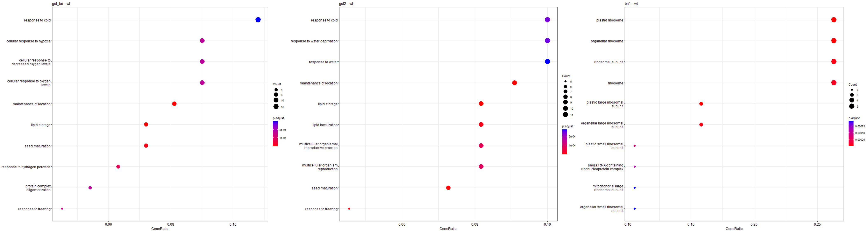The width and height of the screenshot is (868, 232).
Task: Click "ribosomal subunit" label in bri1 plot
Action: (609, 62)
